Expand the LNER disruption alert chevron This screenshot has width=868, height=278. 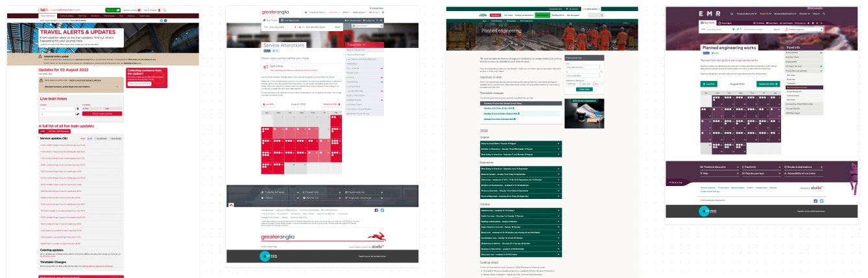117,87
